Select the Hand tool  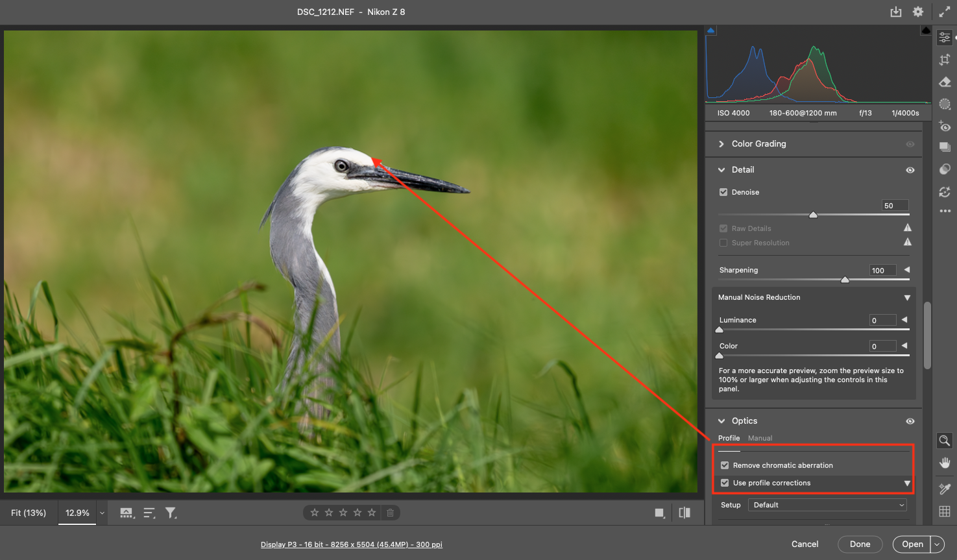[x=945, y=463]
